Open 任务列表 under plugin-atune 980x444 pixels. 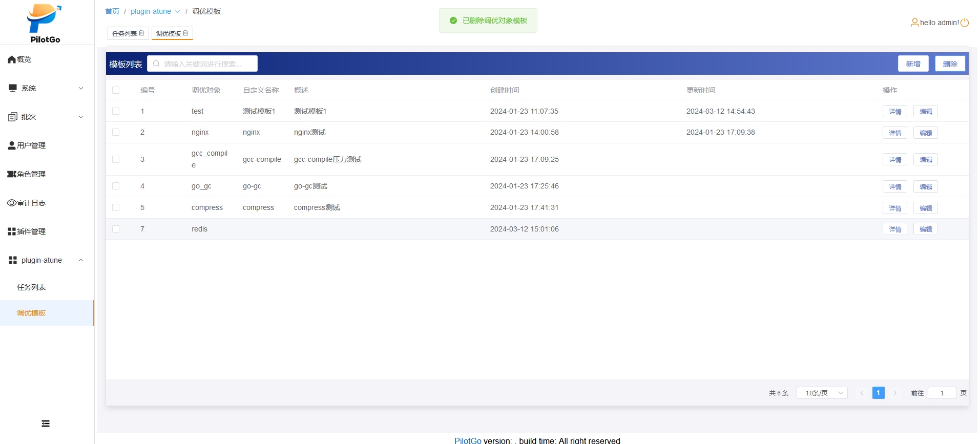(31, 287)
